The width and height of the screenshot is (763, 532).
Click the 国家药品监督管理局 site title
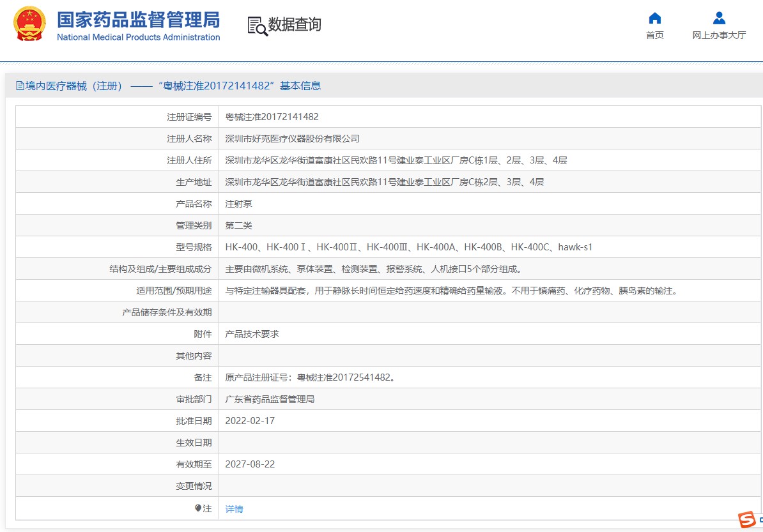tap(138, 19)
